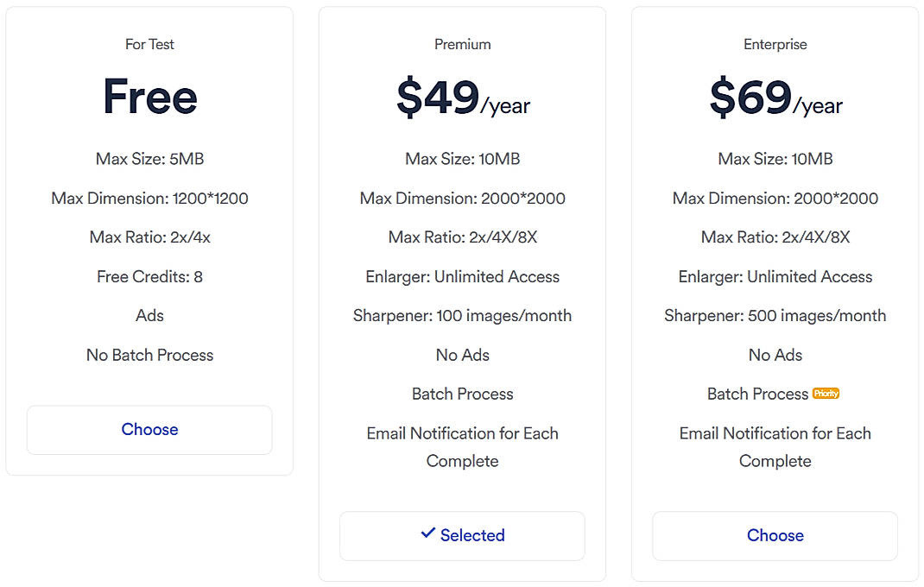Choose the Enterprise plan
Viewport: 924px width, 587px height.
(775, 535)
